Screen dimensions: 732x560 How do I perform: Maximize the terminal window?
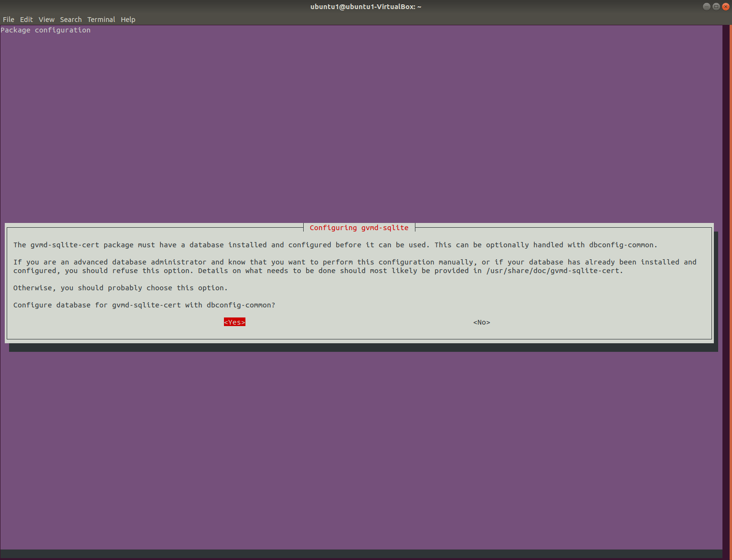716,6
